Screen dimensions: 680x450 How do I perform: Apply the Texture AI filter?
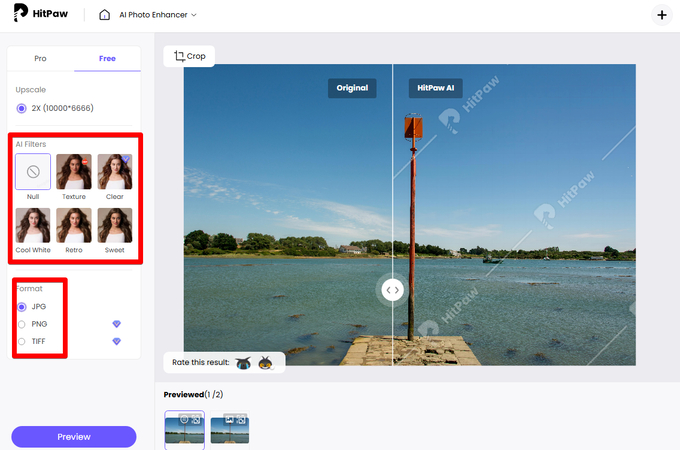coord(74,172)
